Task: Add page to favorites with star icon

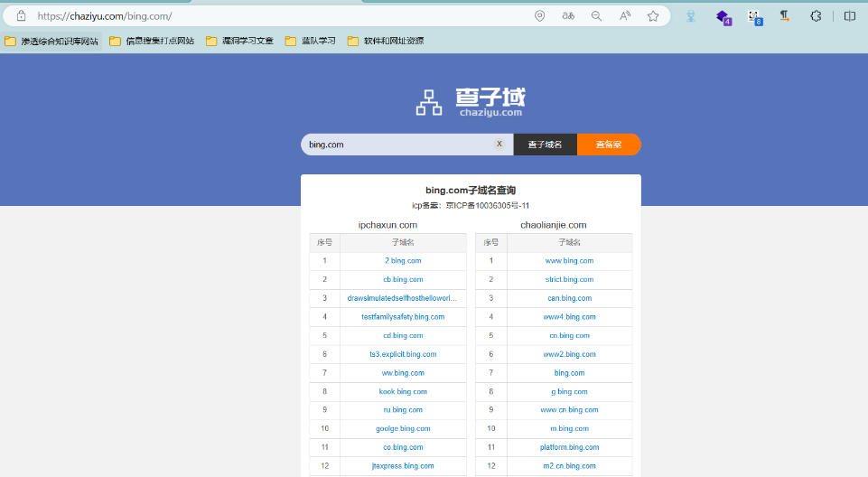Action: [x=653, y=16]
